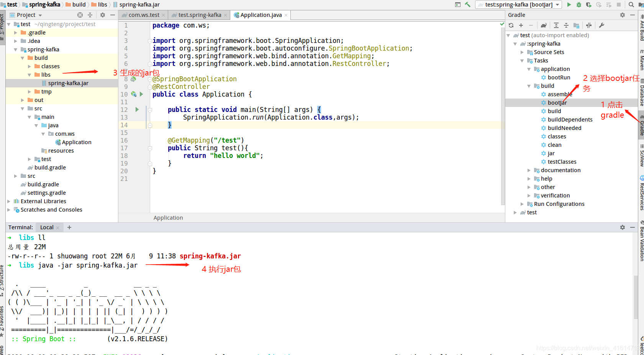The height and width of the screenshot is (355, 644).
Task: Build the project with the hammer icon
Action: point(468,5)
